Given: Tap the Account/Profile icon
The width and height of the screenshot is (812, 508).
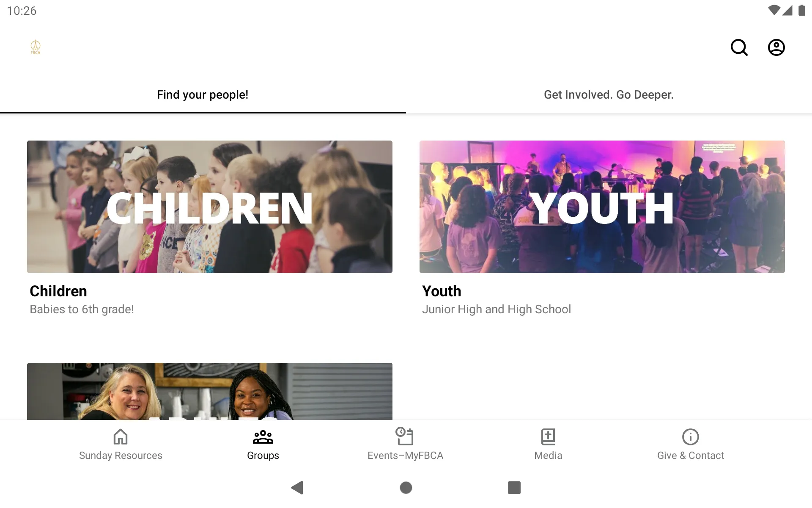Looking at the screenshot, I should tap(776, 47).
